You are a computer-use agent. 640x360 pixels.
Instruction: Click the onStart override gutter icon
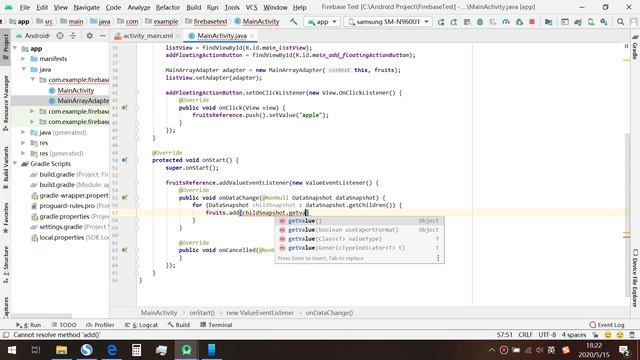pos(124,160)
